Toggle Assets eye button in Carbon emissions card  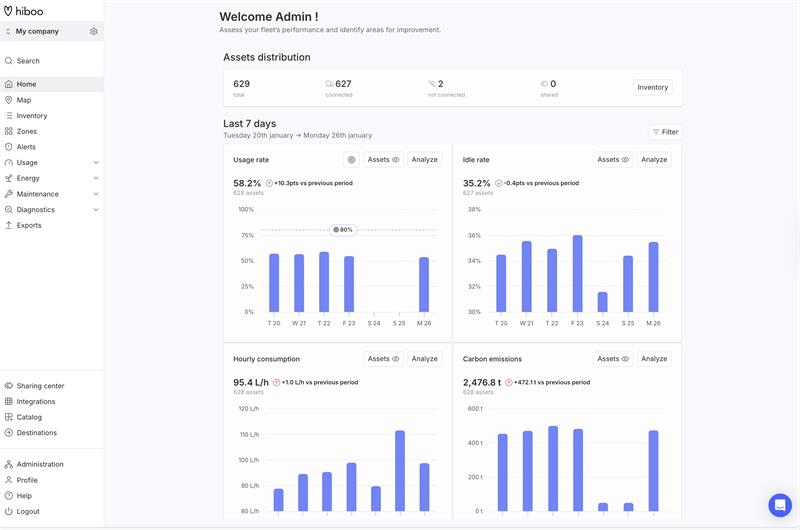(613, 359)
